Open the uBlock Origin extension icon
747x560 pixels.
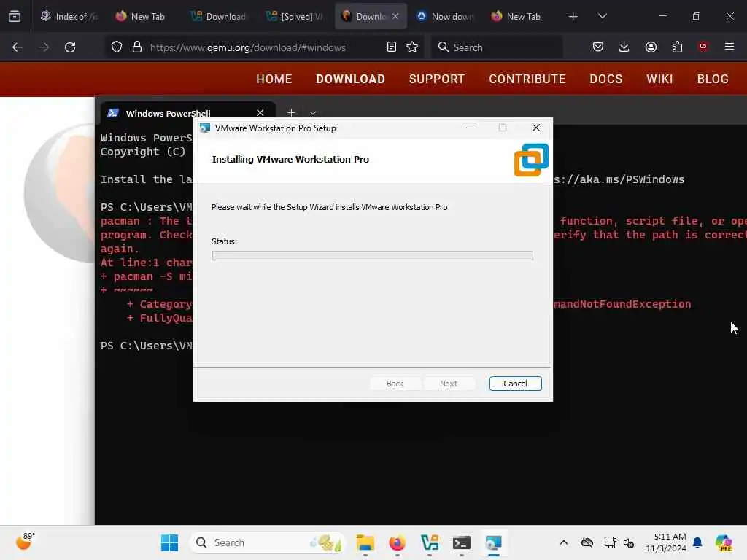tap(703, 47)
